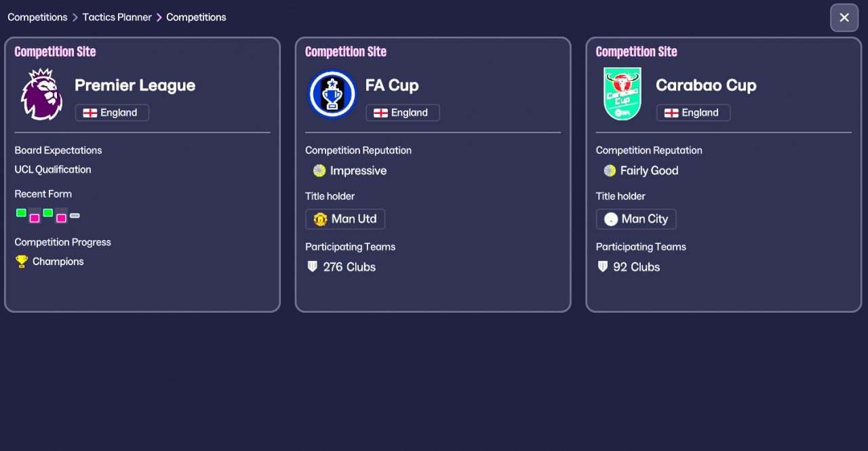Screen dimensions: 868x451
Task: Click the Man City club crest
Action: point(611,219)
